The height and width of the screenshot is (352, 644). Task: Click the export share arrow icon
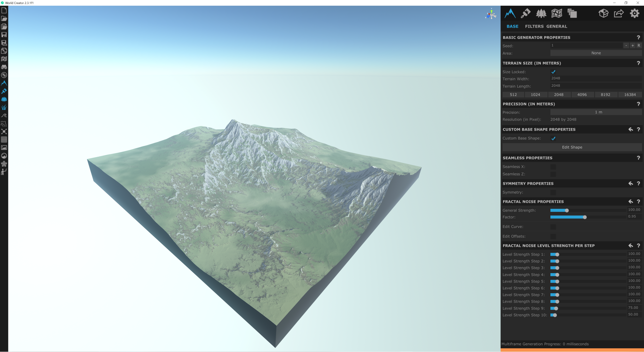619,13
